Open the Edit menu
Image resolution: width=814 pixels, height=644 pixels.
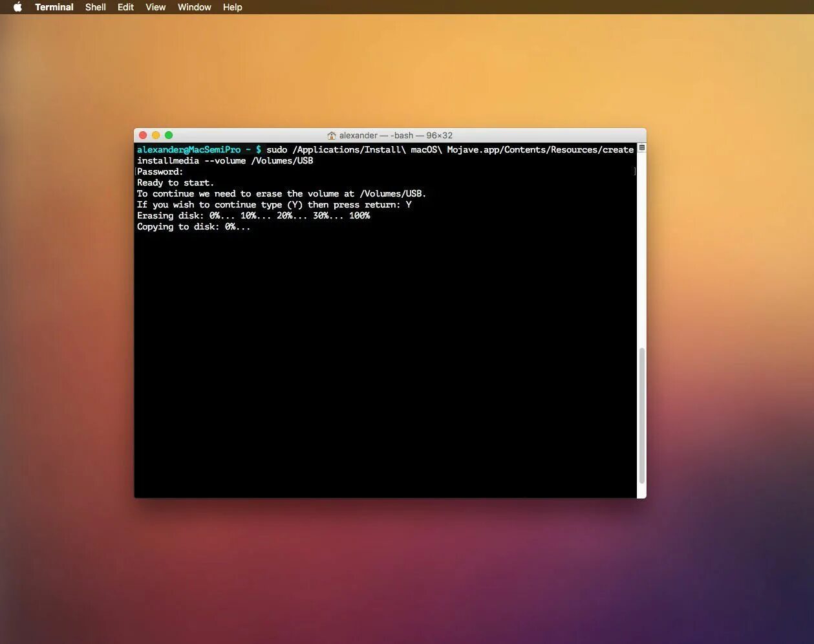click(x=125, y=7)
